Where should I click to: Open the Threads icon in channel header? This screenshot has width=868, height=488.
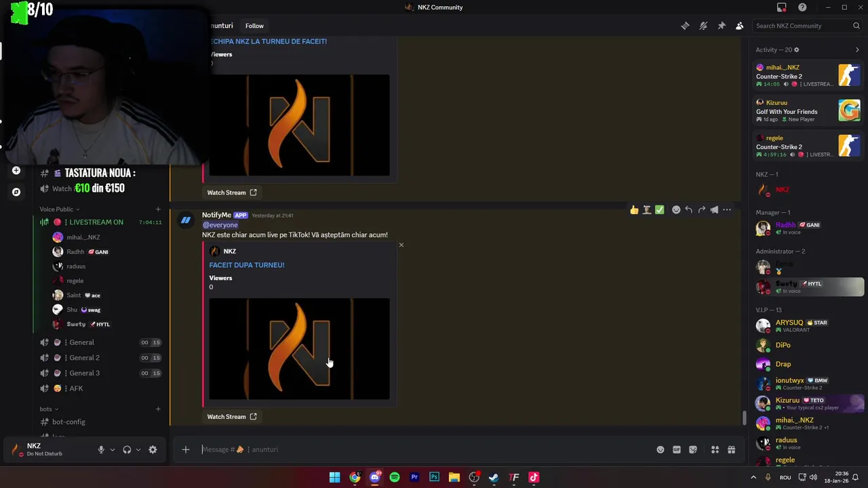[685, 26]
